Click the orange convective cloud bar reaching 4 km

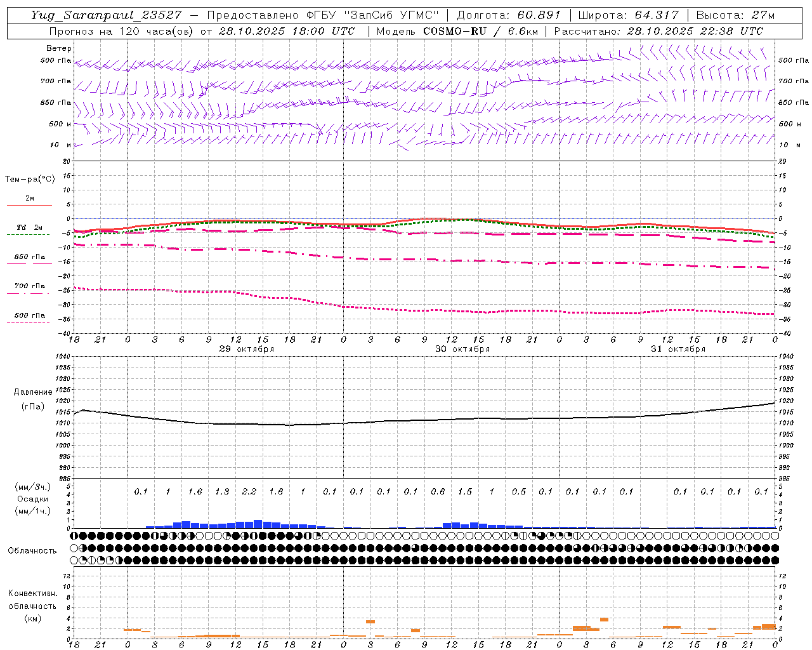604,620
